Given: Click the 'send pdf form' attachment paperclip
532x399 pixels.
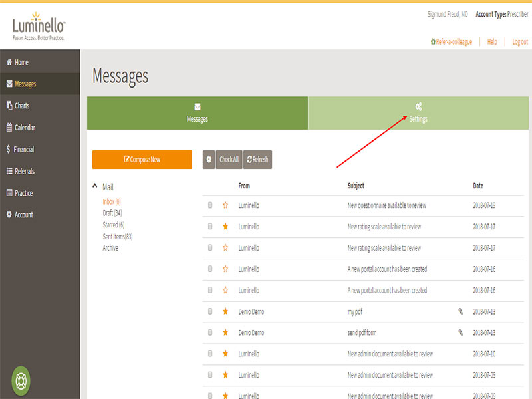Looking at the screenshot, I should coord(460,332).
